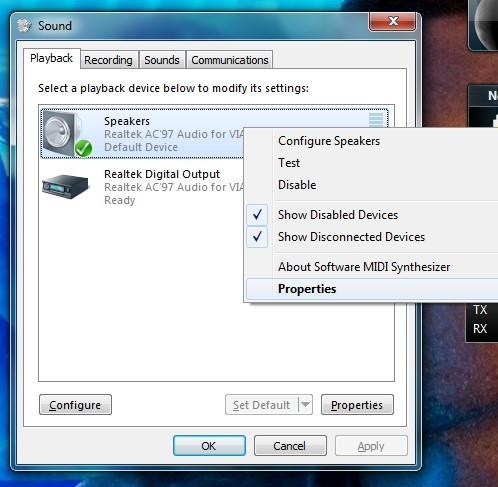498x487 pixels.
Task: Confirm with the OK button
Action: 209,446
